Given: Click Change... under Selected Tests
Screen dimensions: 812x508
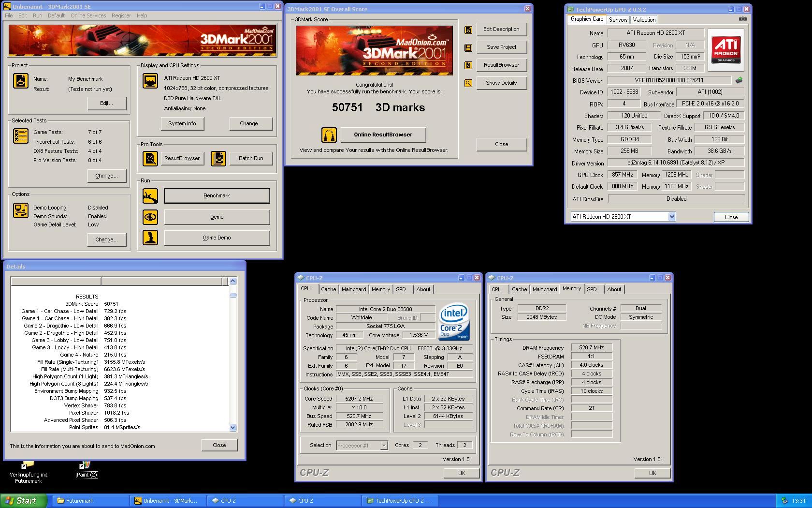Looking at the screenshot, I should (107, 176).
